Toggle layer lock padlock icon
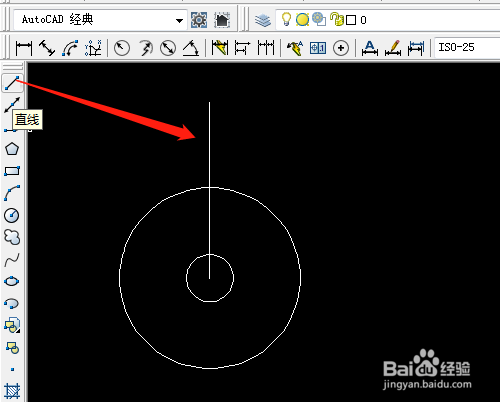This screenshot has height=402, width=500. [336, 19]
